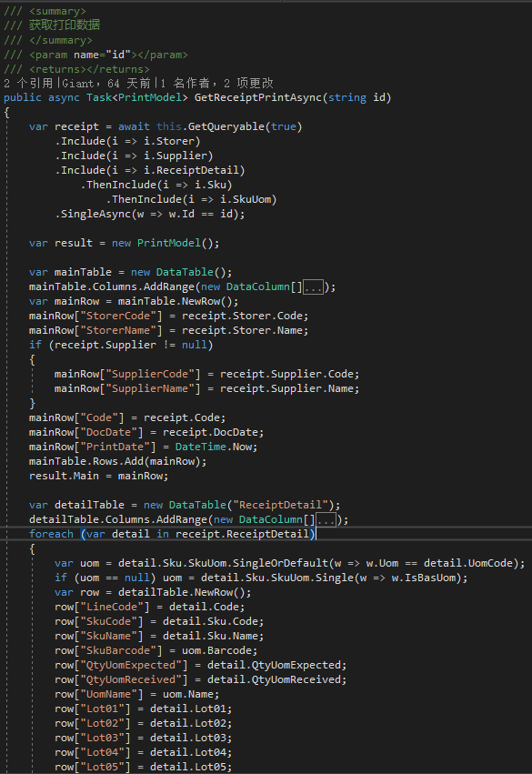Click the foreach keyword
Image resolution: width=532 pixels, height=774 pixels.
point(51,534)
